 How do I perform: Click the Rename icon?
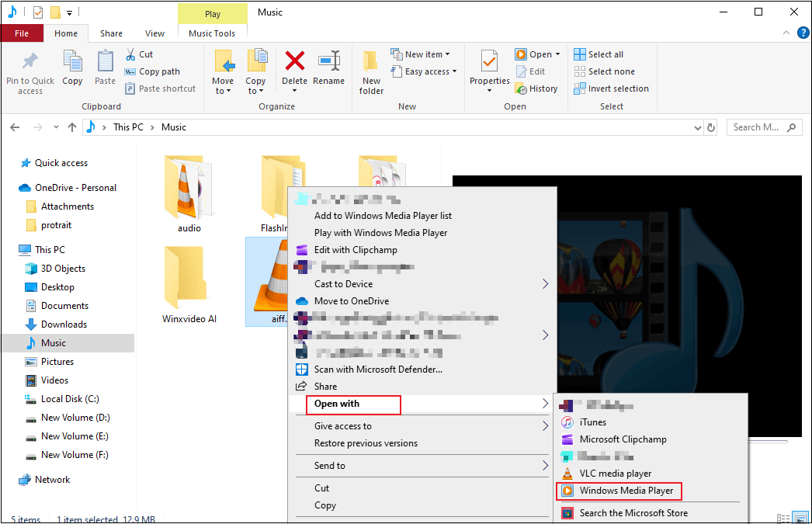click(x=329, y=70)
